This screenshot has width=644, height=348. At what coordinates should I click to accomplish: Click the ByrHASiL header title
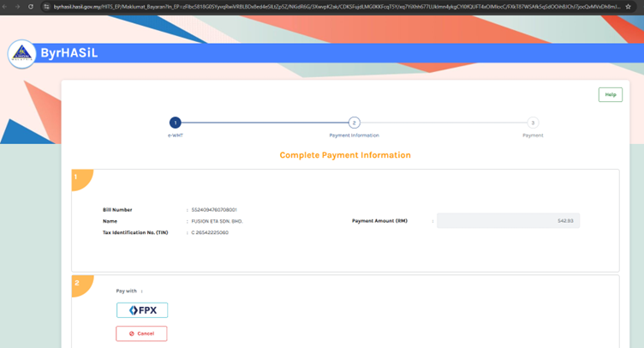pyautogui.click(x=69, y=53)
